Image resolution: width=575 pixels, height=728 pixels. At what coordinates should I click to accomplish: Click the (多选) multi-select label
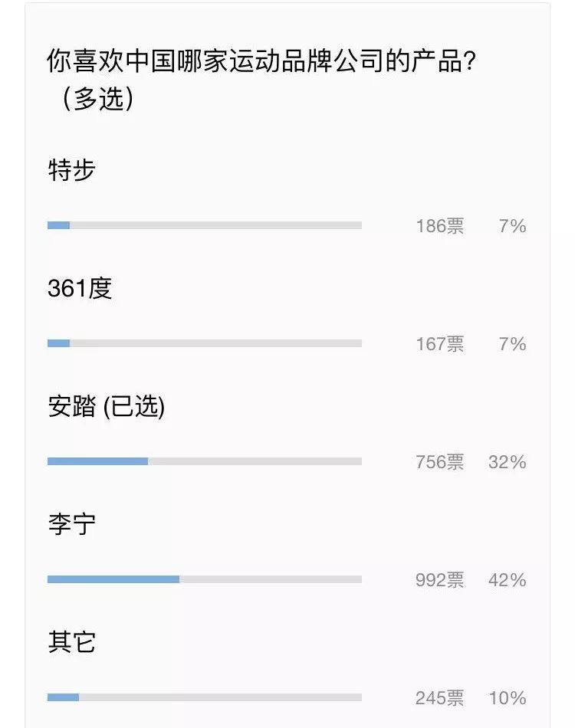(98, 98)
